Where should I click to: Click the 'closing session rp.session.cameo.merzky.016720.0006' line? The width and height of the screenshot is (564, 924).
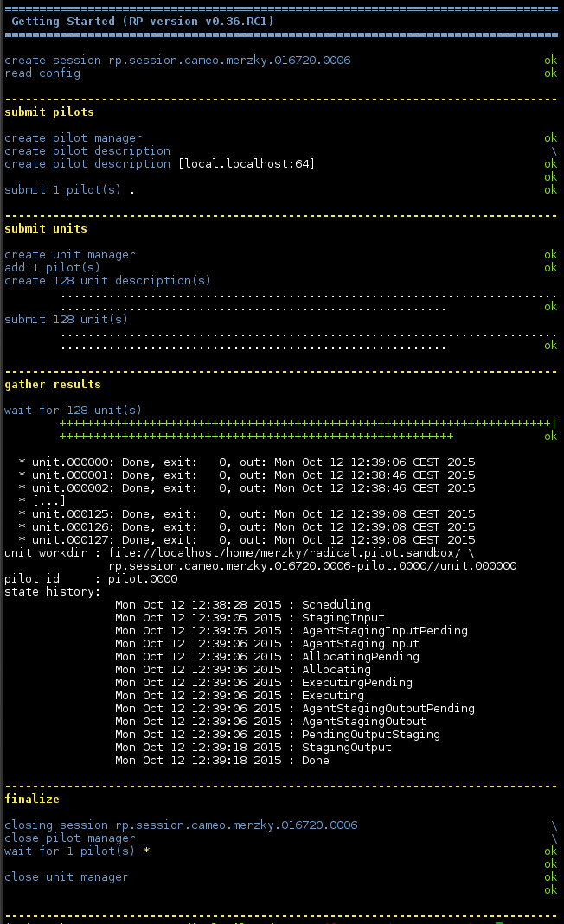pyautogui.click(x=181, y=825)
